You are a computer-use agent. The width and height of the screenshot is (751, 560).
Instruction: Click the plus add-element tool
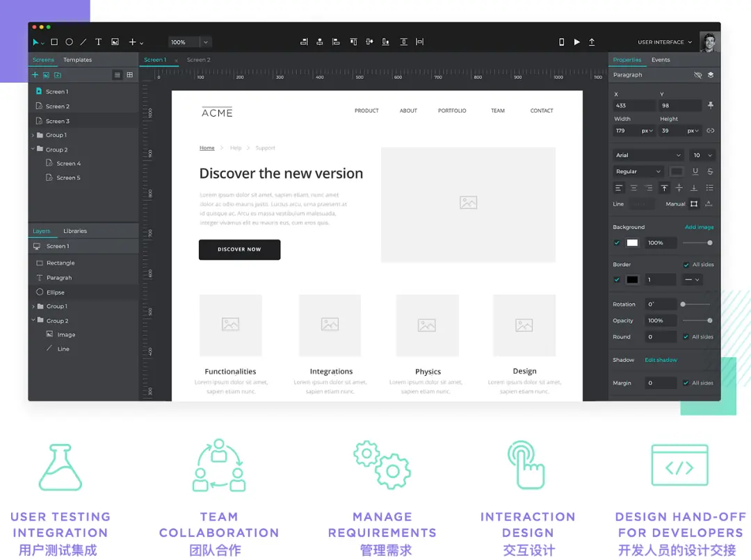pyautogui.click(x=133, y=42)
